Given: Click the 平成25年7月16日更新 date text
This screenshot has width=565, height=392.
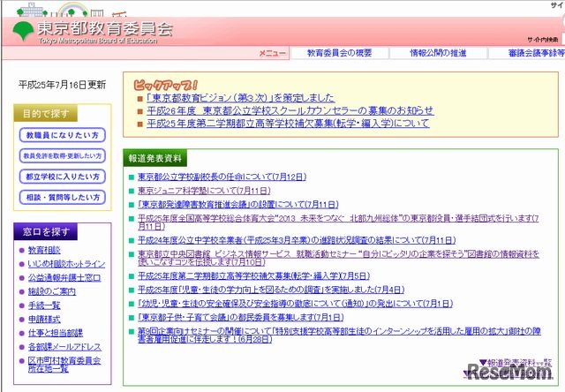Looking at the screenshot, I should tap(62, 85).
